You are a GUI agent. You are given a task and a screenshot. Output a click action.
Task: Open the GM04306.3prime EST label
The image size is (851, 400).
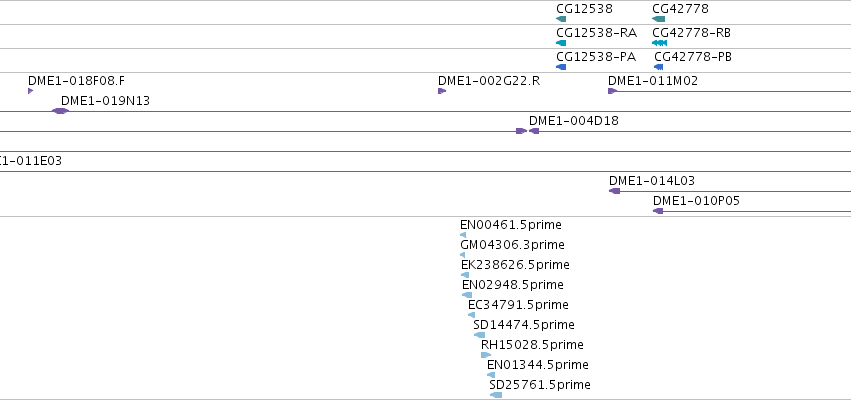[512, 245]
